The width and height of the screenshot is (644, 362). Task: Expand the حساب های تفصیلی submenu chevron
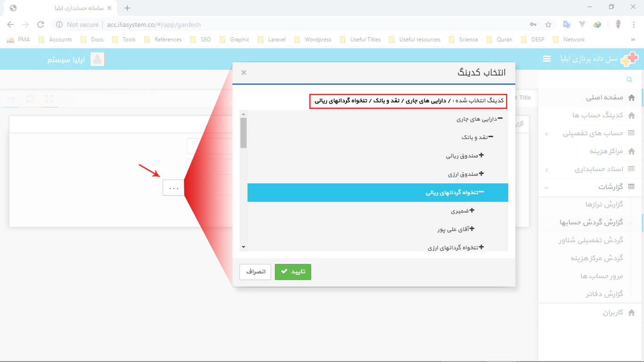point(546,133)
